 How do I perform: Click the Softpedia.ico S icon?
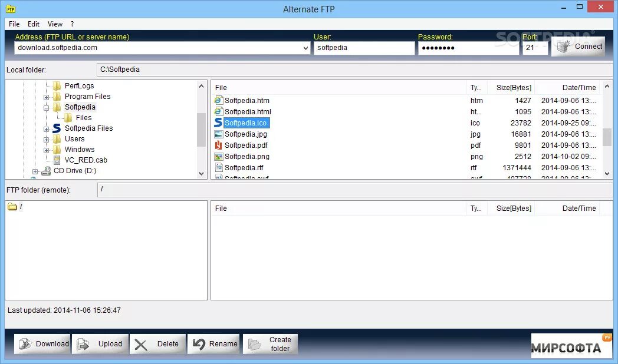(218, 123)
